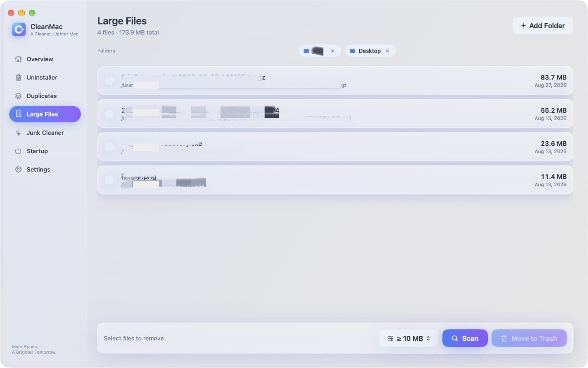This screenshot has width=588, height=368.
Task: Select the 11.4 MB png file checkbox
Action: click(x=109, y=180)
